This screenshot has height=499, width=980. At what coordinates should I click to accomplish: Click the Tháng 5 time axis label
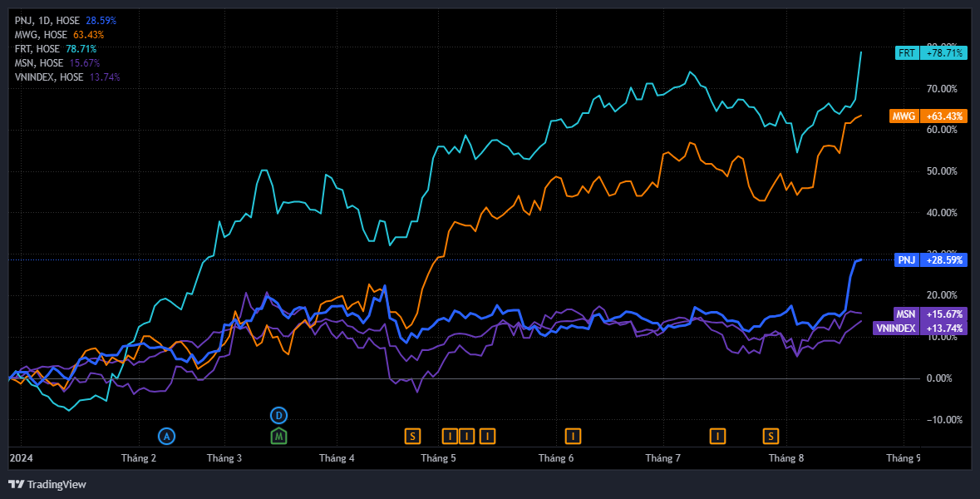click(x=438, y=458)
